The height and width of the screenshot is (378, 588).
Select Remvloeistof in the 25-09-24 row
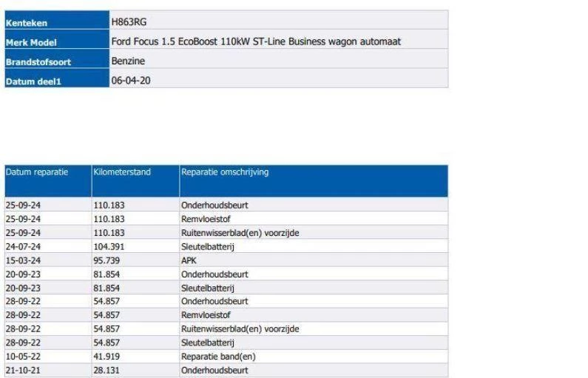pyautogui.click(x=206, y=219)
